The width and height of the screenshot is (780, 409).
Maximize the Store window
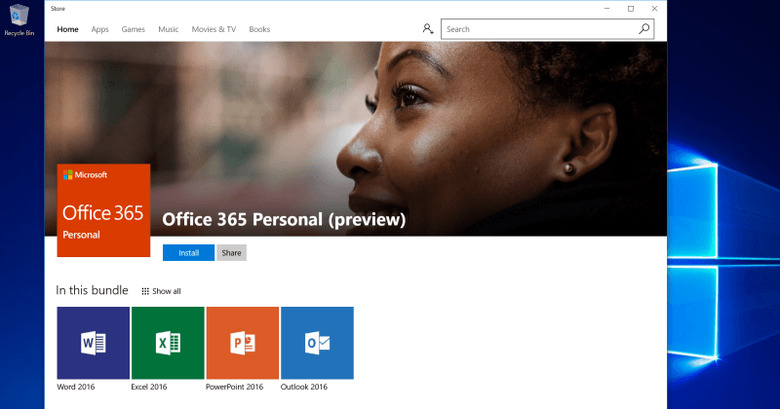tap(631, 8)
